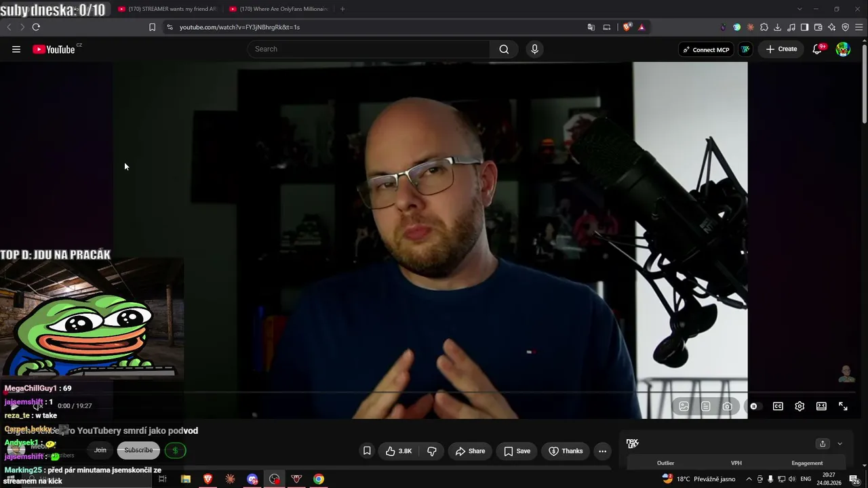Click the Create button
Screen dimensions: 868x488
781,49
